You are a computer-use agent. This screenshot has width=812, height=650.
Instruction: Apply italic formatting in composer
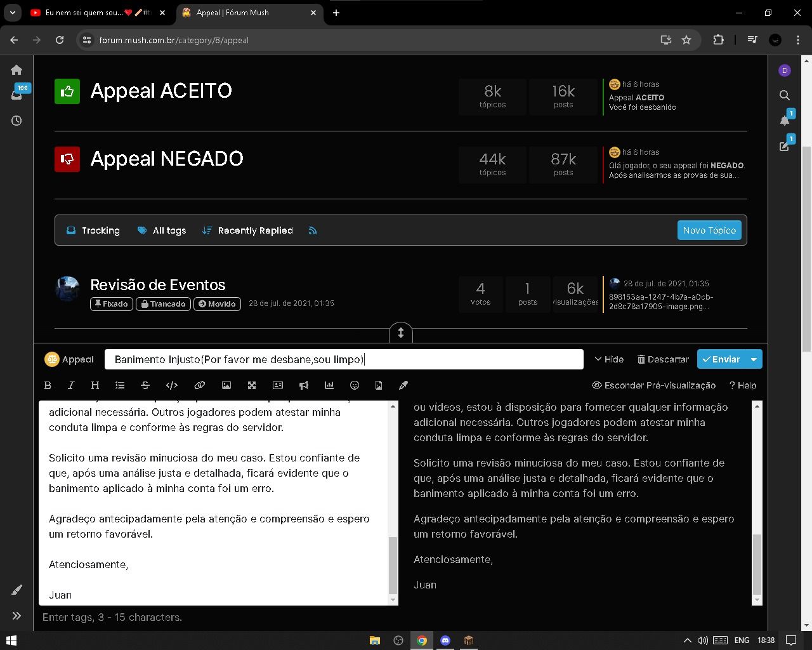(x=71, y=385)
